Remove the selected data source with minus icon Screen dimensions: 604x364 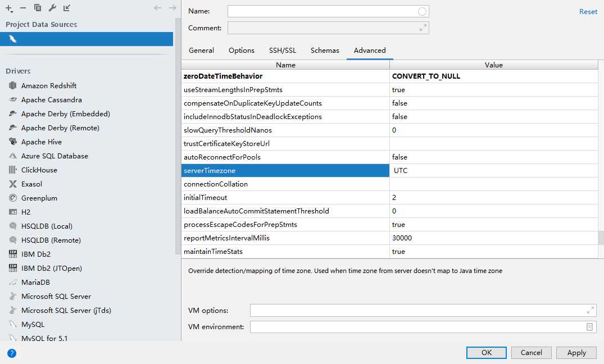[23, 8]
